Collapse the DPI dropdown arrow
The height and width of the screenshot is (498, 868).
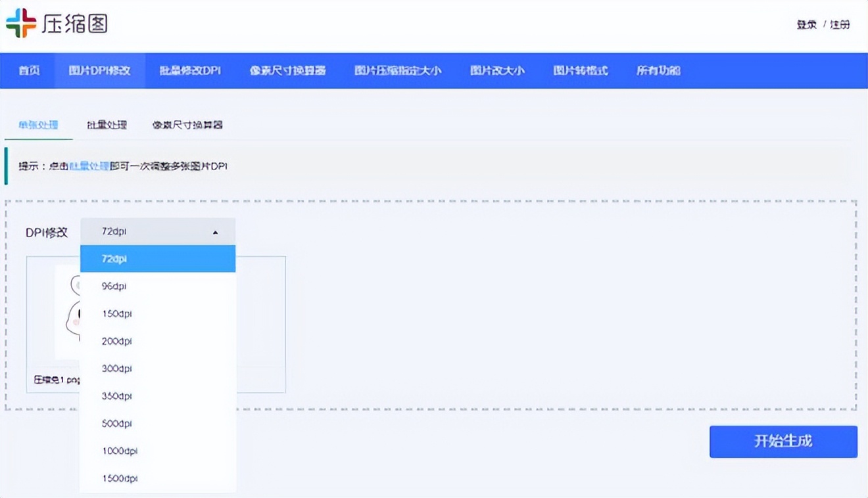point(214,231)
